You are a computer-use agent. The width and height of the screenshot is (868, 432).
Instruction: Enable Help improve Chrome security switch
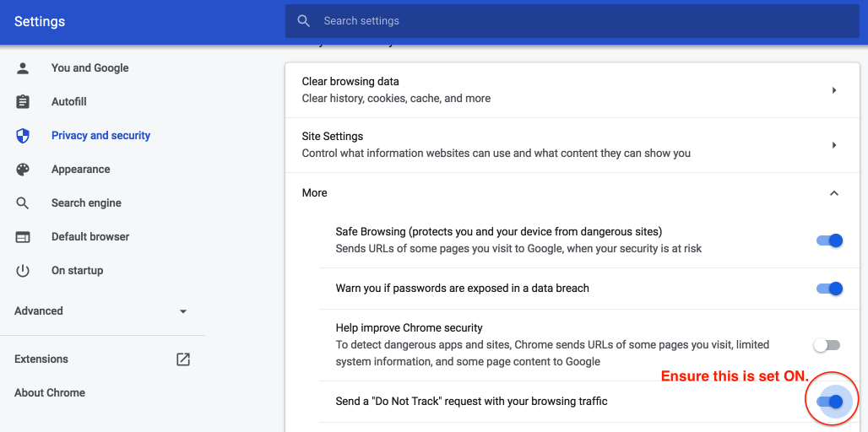[827, 345]
